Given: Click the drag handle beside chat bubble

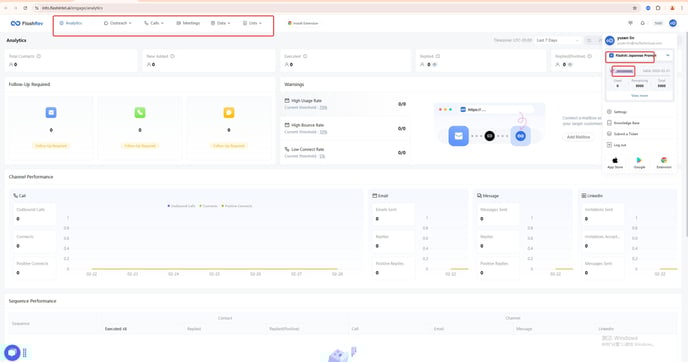Looking at the screenshot, I should [25, 353].
